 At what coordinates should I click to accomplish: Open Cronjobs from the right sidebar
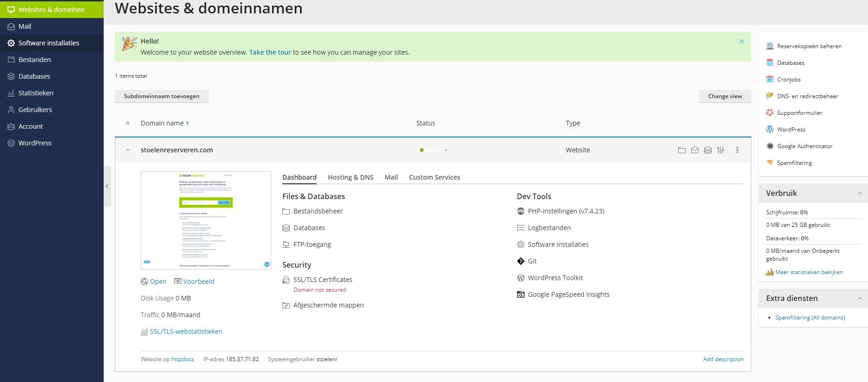coord(788,80)
